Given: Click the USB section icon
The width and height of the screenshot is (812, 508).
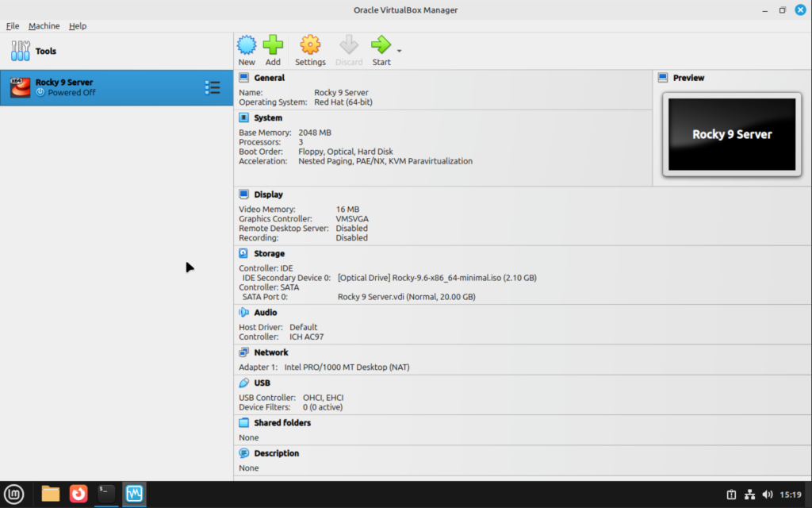Looking at the screenshot, I should click(243, 382).
